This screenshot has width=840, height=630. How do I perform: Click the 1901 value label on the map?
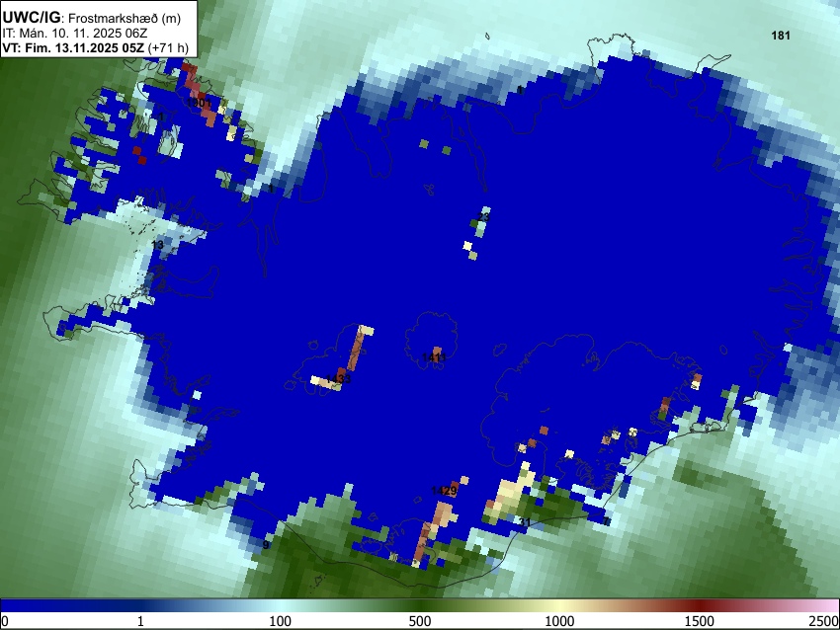tap(200, 103)
